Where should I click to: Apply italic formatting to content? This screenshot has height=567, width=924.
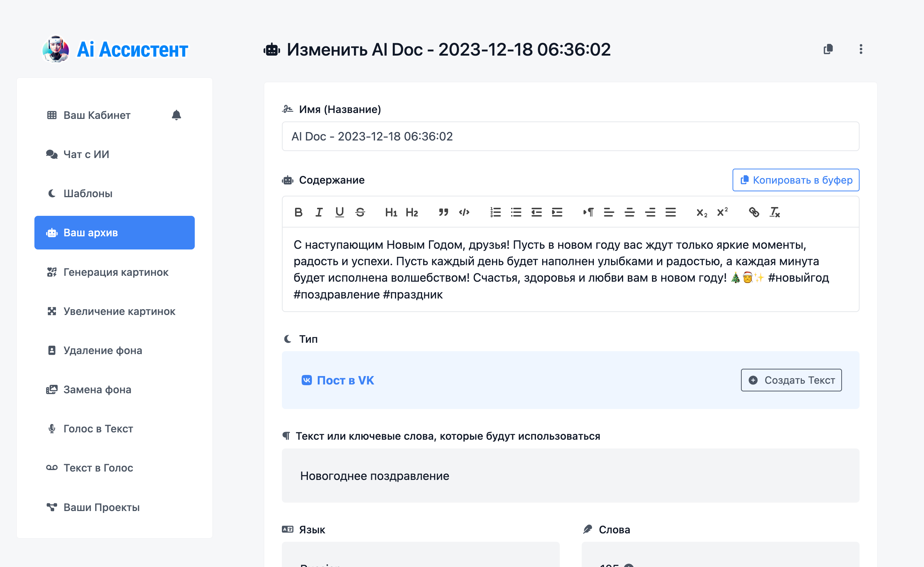pos(319,212)
